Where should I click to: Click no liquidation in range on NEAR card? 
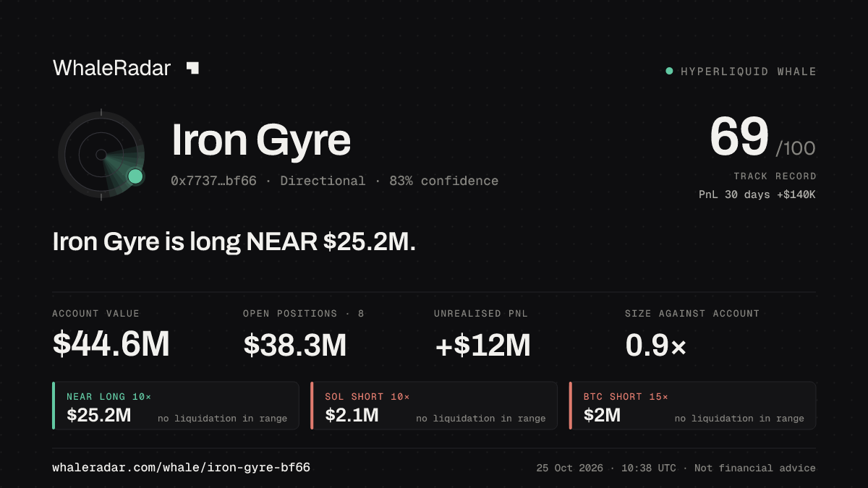pyautogui.click(x=222, y=419)
